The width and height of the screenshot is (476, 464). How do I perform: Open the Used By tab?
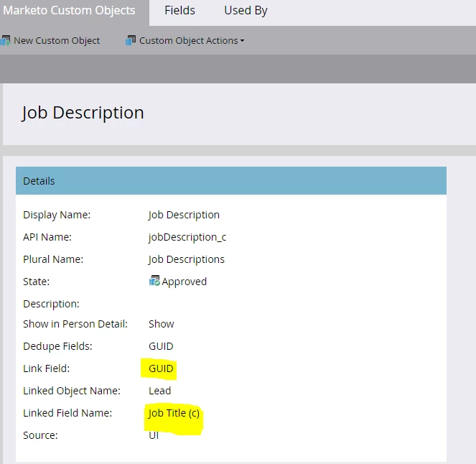click(246, 11)
